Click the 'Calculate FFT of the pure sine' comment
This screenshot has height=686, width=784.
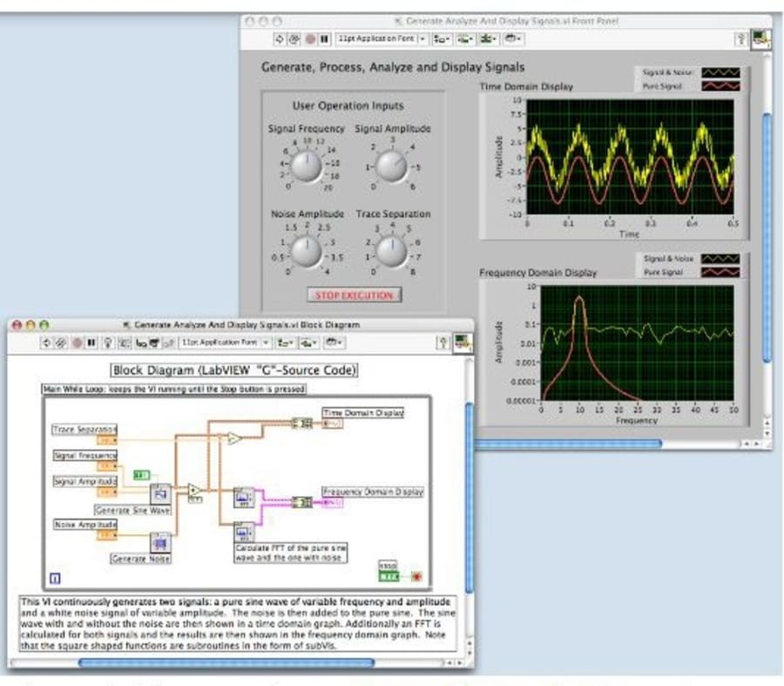(290, 553)
